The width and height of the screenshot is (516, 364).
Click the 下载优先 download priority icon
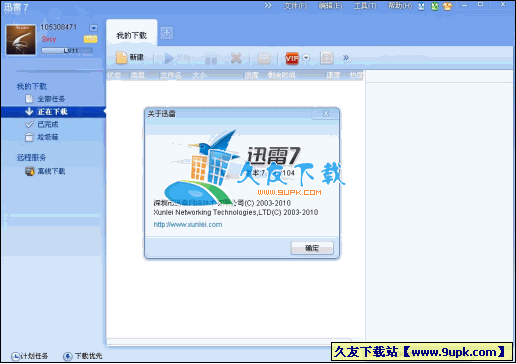pos(68,356)
